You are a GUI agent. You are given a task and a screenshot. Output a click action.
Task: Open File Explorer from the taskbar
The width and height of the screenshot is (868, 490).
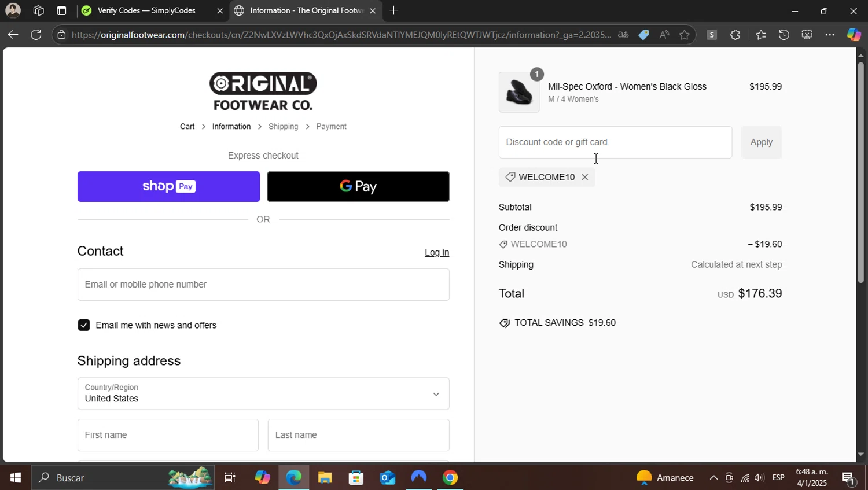(325, 478)
